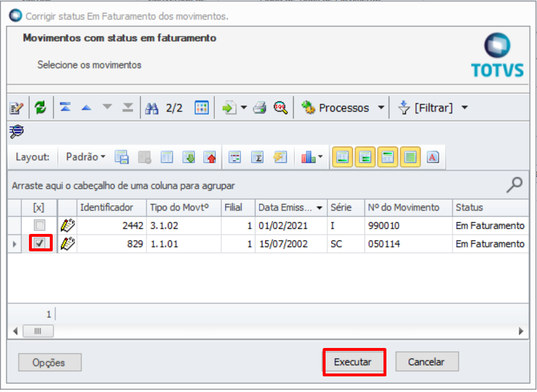The image size is (537, 392).
Task: Click the grid with red row icon
Action: [235, 157]
